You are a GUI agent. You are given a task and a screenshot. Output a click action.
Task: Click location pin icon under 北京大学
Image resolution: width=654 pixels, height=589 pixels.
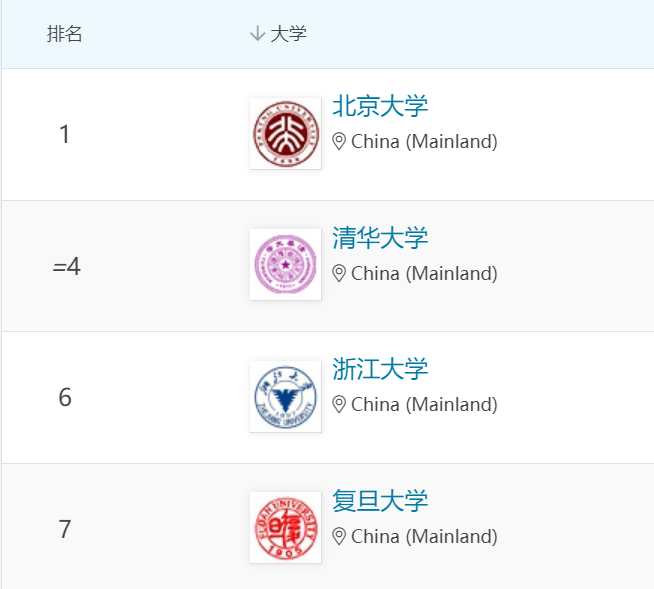click(339, 141)
